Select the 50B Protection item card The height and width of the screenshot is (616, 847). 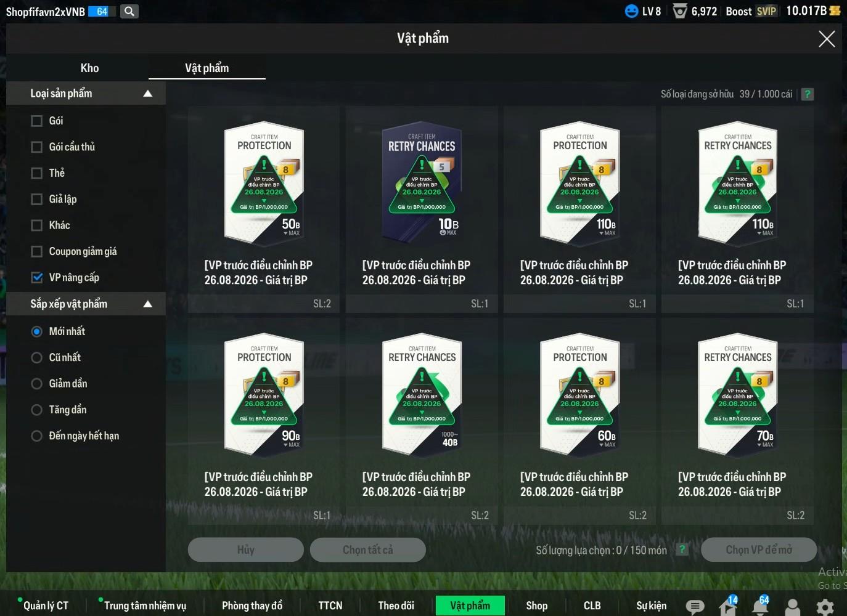(x=264, y=209)
